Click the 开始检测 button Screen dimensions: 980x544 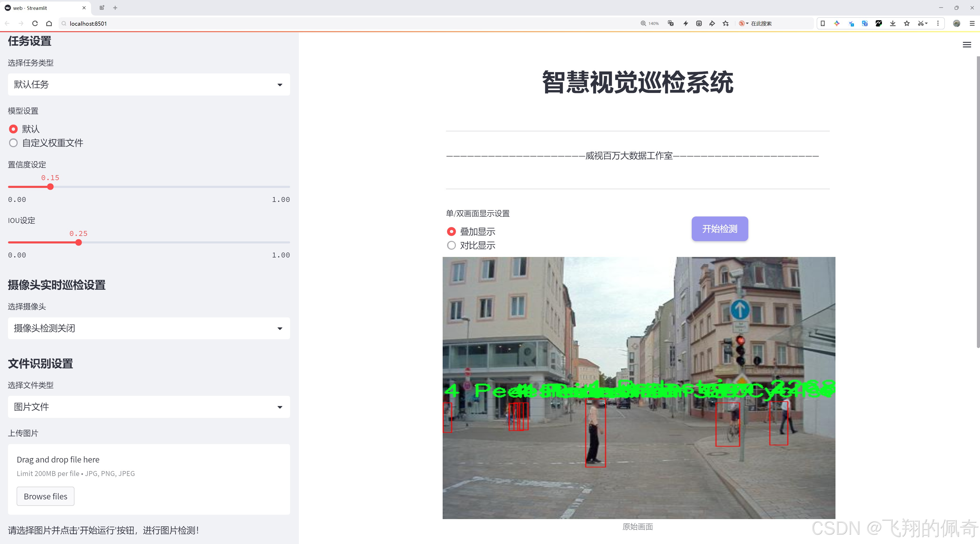tap(720, 229)
